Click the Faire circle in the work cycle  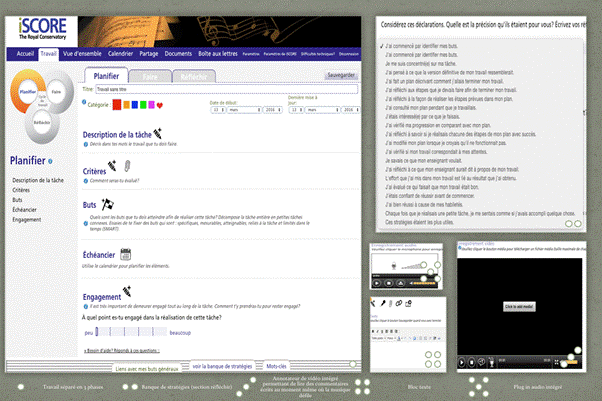(56, 92)
